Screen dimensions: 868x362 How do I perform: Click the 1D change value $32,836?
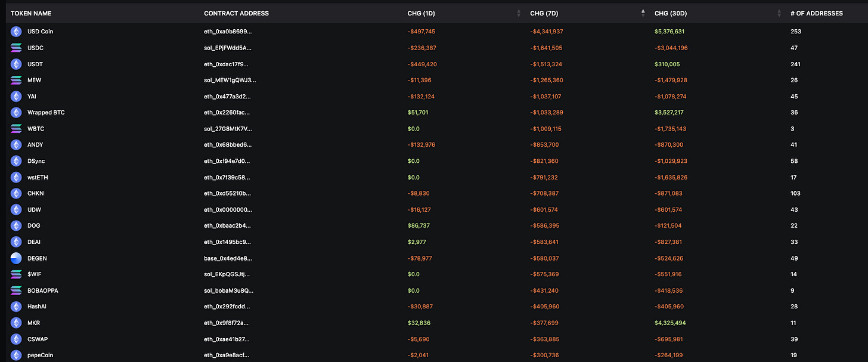point(418,323)
